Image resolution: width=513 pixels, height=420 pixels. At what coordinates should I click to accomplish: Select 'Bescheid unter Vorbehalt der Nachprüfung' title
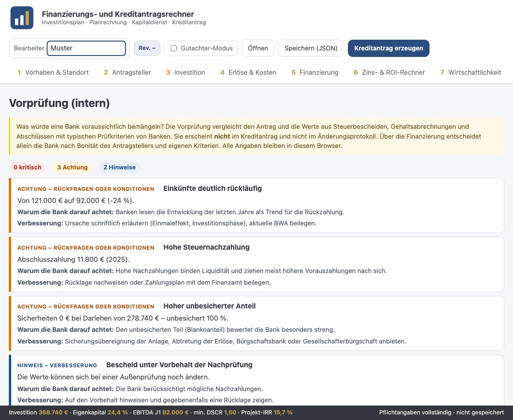pos(179,365)
